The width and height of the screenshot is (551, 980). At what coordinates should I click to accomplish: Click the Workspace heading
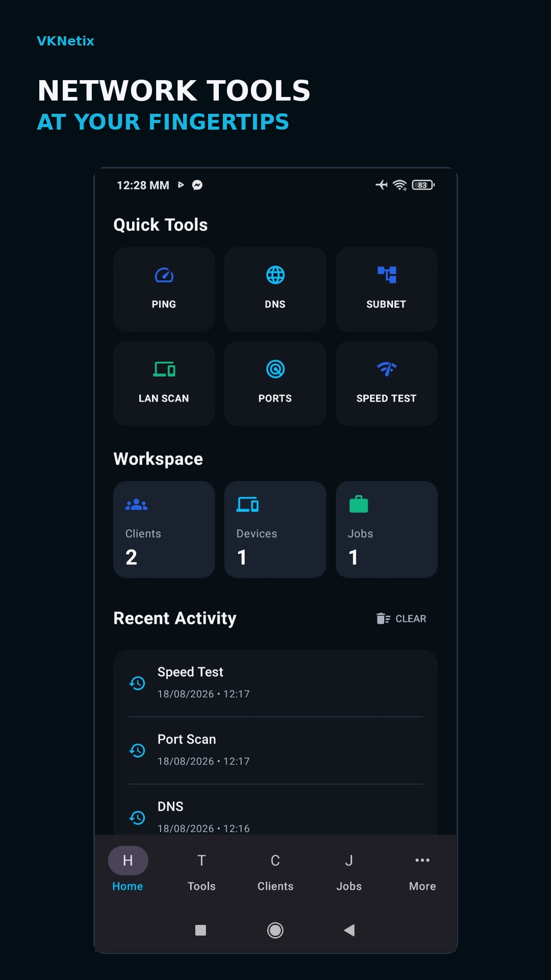[x=158, y=459]
